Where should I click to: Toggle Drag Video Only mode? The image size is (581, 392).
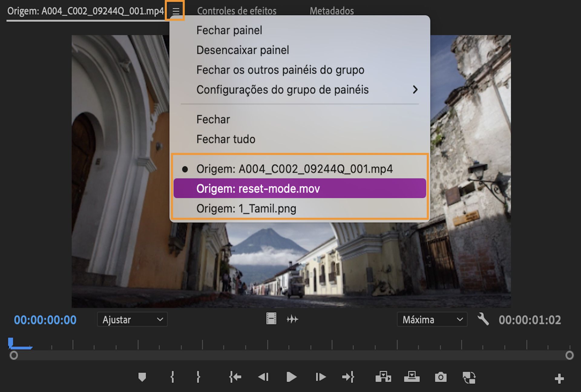click(271, 319)
